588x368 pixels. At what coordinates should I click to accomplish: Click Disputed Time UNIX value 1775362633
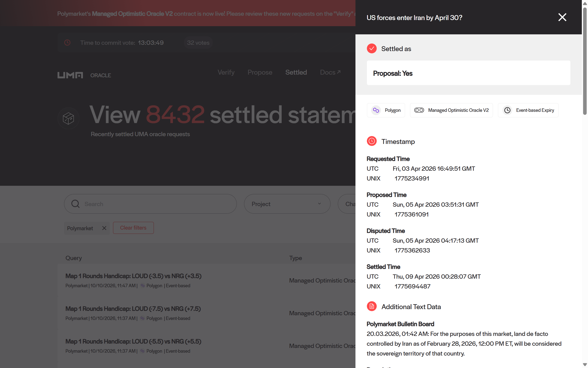412,250
